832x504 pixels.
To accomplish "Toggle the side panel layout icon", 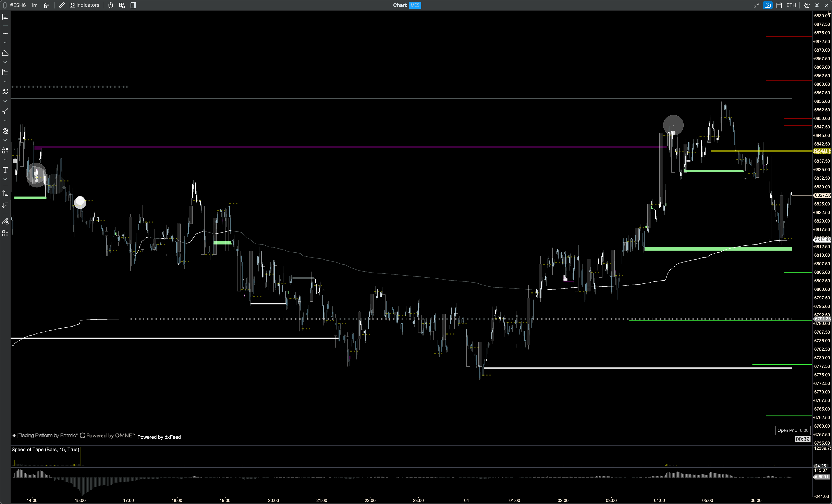I will [x=133, y=5].
